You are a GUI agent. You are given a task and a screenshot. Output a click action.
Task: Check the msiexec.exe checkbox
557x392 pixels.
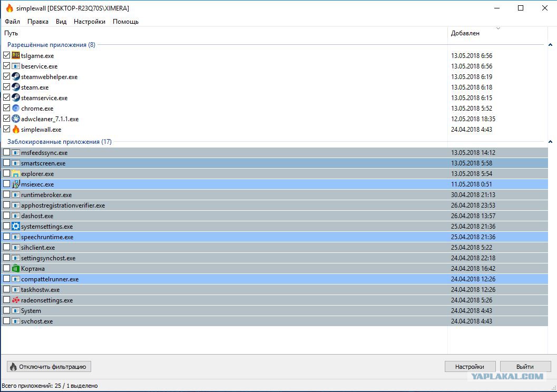[x=6, y=184]
